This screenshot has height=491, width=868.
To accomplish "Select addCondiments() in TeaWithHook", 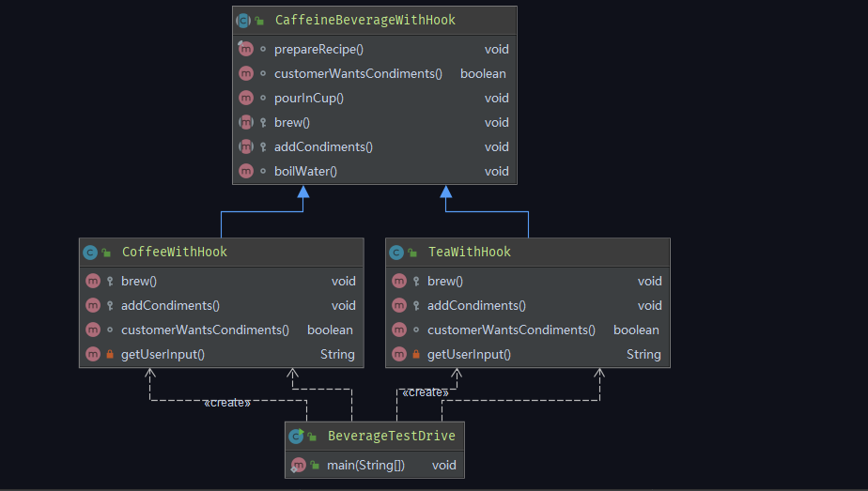I will 476,305.
